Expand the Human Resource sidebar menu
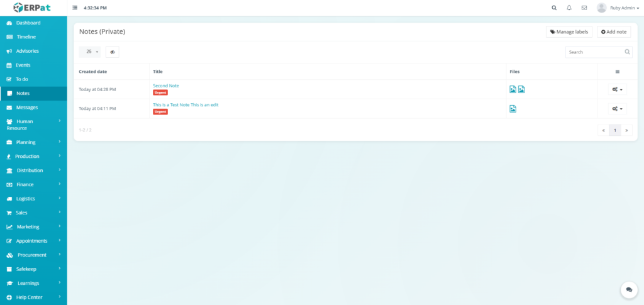The image size is (644, 305). (33, 125)
